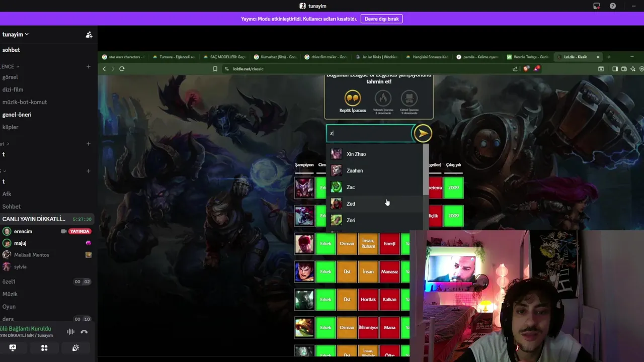This screenshot has width=644, height=362.
Task: Click the voice noise suppression waveform icon
Action: tap(71, 332)
